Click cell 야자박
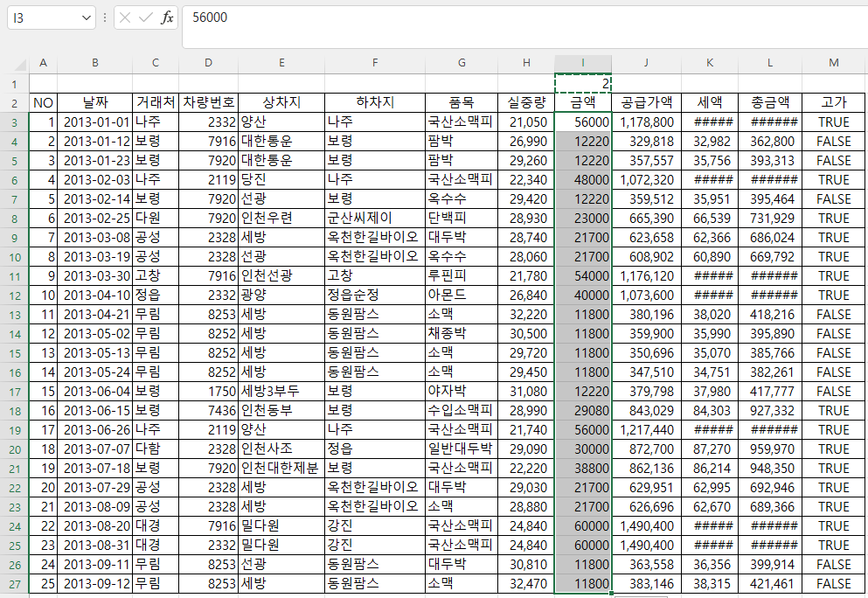 click(x=462, y=391)
